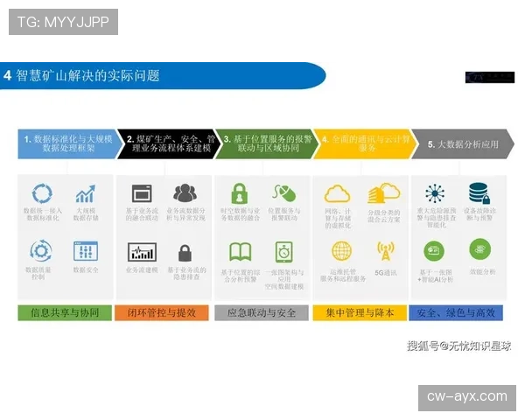Screen dimensions: 525x420
Task: Click the label 数据统一接入 数据标准化
Action: coord(43,214)
